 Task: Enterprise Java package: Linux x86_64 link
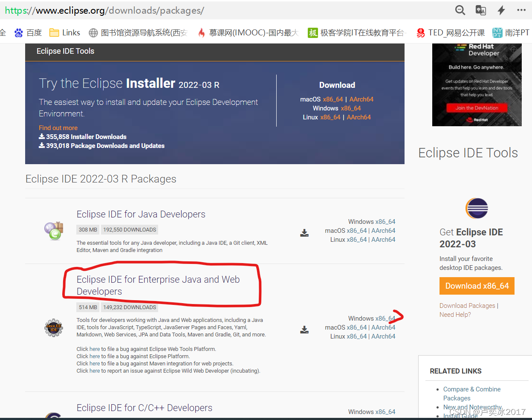(x=357, y=336)
